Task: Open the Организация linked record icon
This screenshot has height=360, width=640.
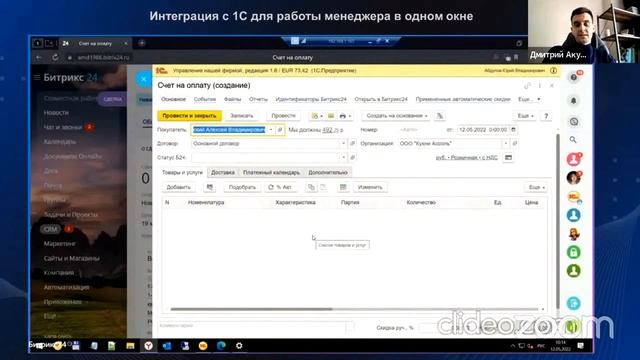Action: (515, 144)
